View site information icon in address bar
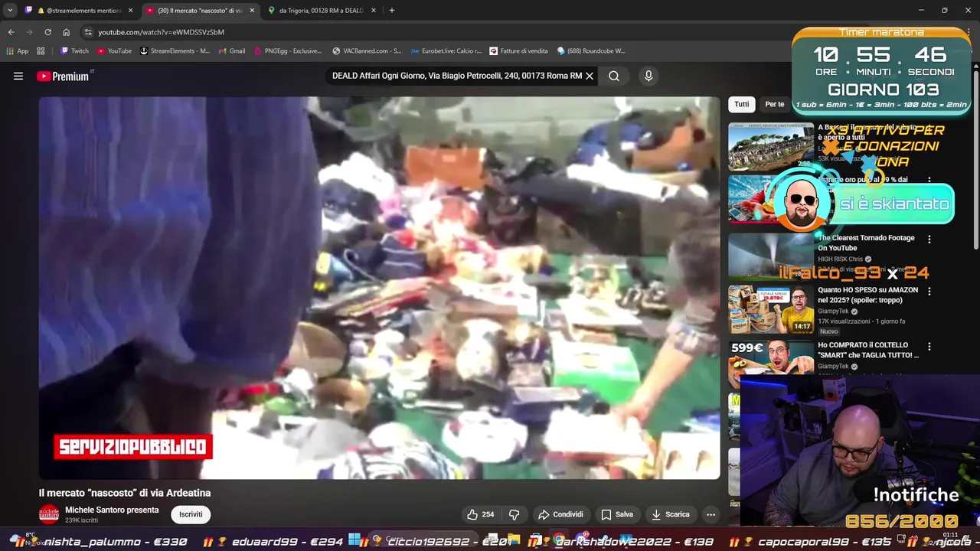 pyautogui.click(x=88, y=32)
